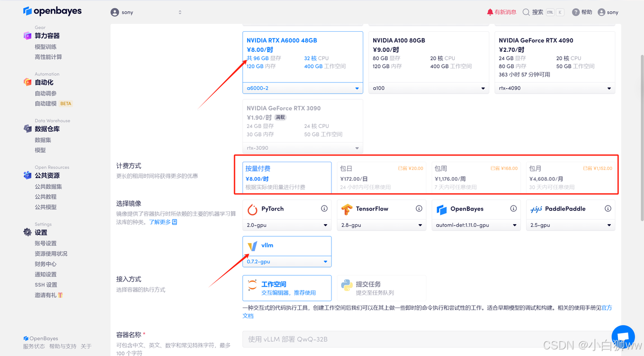Open TensorFlow 2.8-gpu version dropdown
Image resolution: width=644 pixels, height=356 pixels.
(381, 225)
